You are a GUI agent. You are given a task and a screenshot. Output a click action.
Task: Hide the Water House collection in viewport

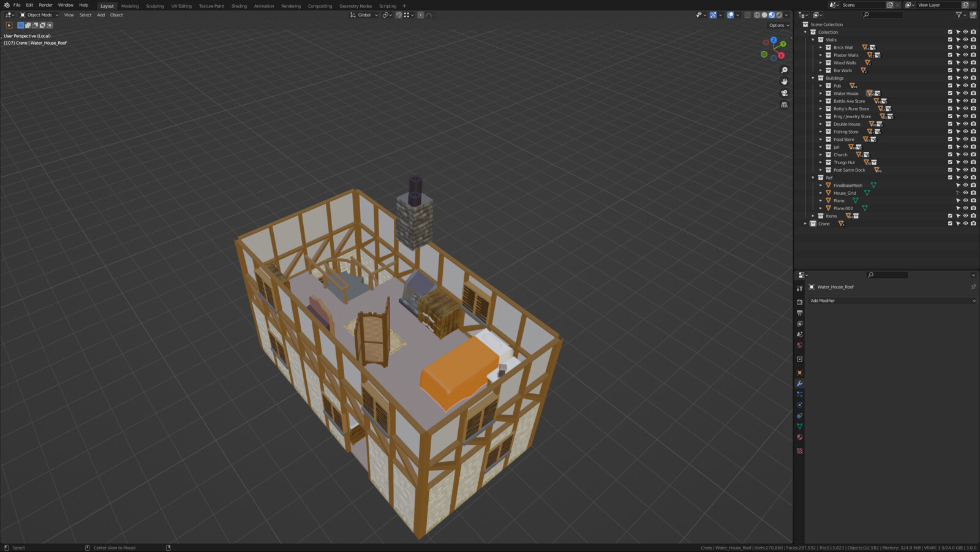pyautogui.click(x=965, y=93)
